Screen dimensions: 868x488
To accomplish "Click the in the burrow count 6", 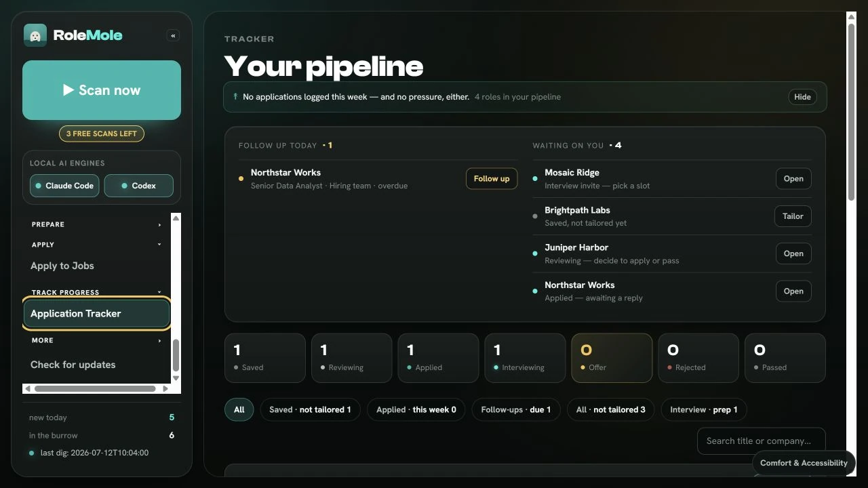I will (172, 435).
